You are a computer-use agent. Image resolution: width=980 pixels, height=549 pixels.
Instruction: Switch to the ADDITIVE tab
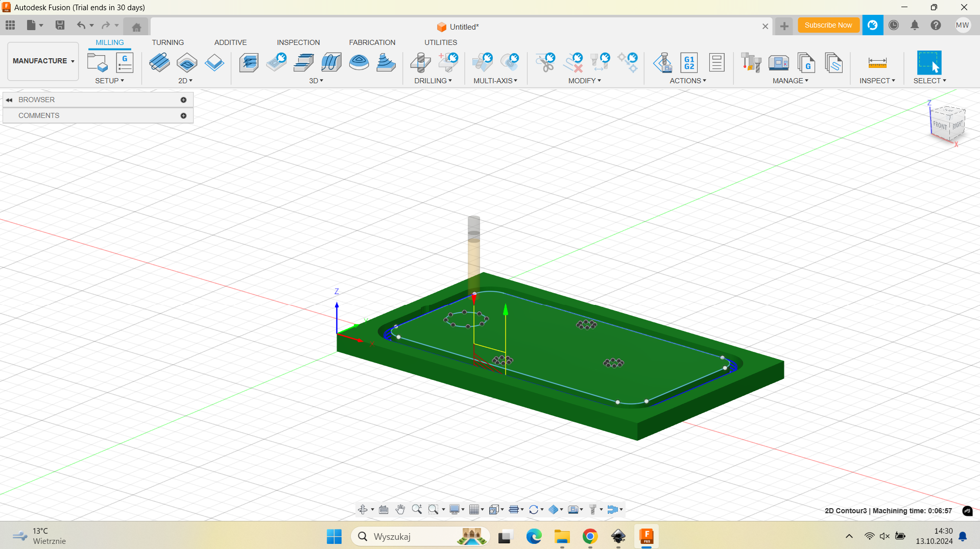click(230, 42)
